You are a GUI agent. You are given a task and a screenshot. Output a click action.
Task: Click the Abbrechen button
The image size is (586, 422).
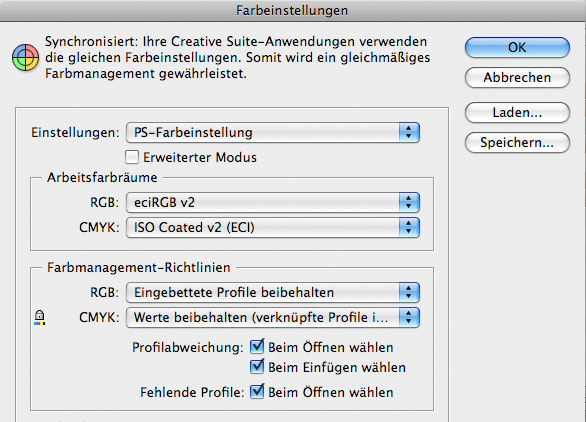[517, 77]
